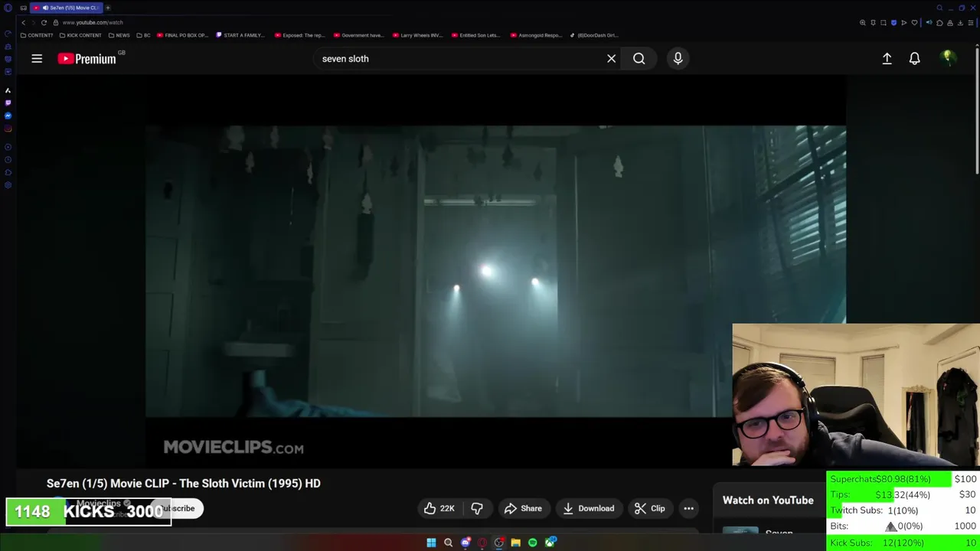
Task: Open the browser tab search magnifier
Action: click(x=939, y=8)
